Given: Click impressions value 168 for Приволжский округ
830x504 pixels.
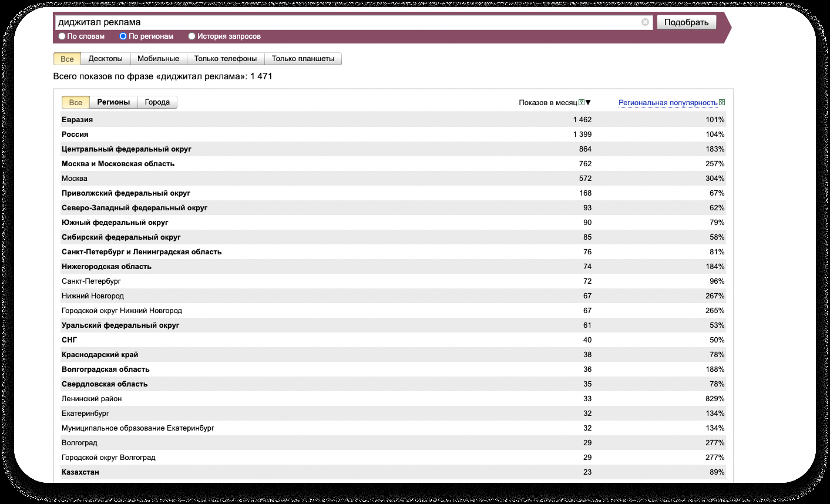Looking at the screenshot, I should 586,193.
